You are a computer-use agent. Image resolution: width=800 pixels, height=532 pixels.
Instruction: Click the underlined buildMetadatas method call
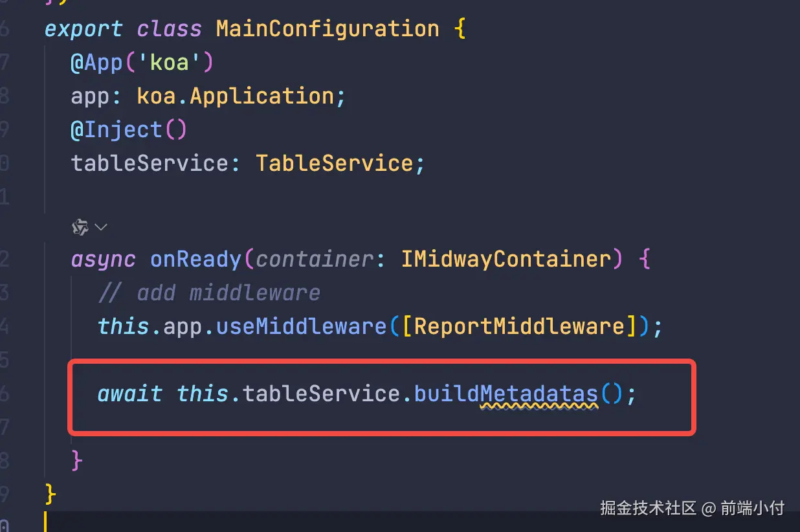click(x=506, y=394)
